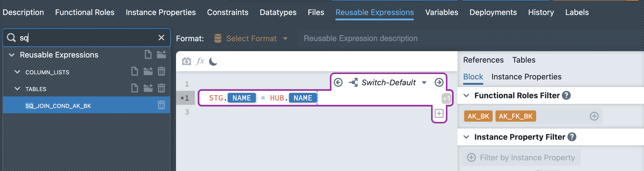Add new folder under TABLES
This screenshot has height=171, width=644.
click(148, 88)
